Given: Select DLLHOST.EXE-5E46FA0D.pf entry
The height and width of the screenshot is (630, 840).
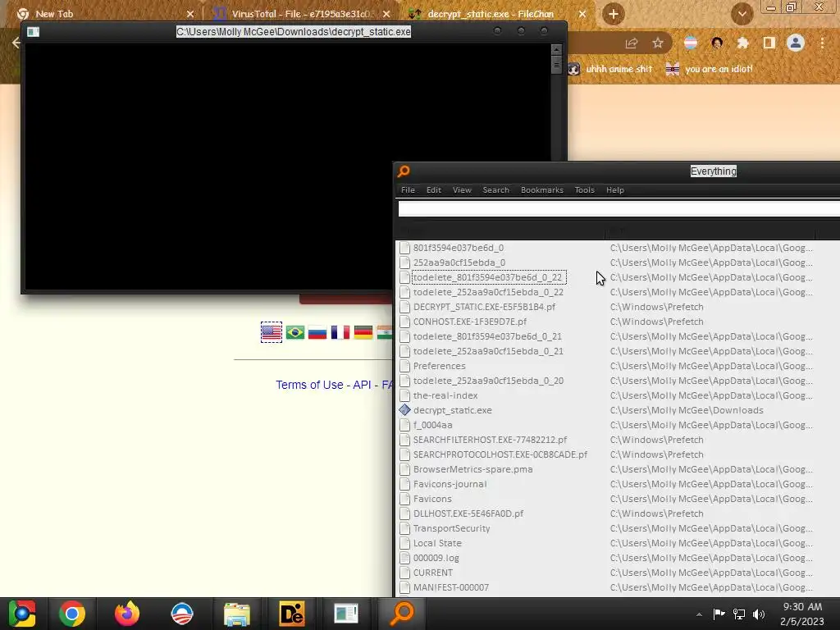Looking at the screenshot, I should pyautogui.click(x=468, y=514).
